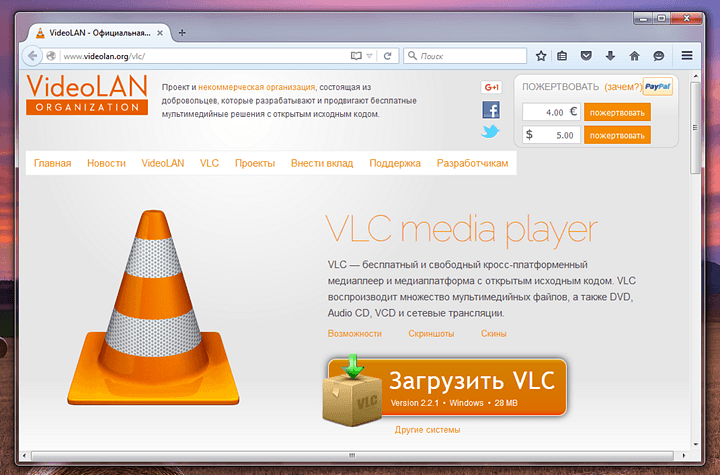720x475 pixels.
Task: Expand the URL bar history dropdown arrow
Action: point(370,56)
